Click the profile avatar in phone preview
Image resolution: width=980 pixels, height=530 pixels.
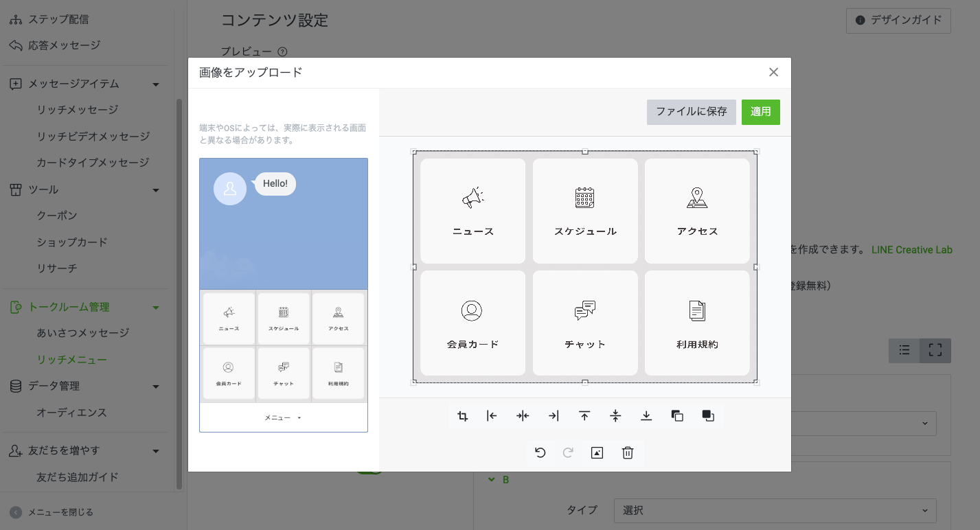(x=230, y=189)
